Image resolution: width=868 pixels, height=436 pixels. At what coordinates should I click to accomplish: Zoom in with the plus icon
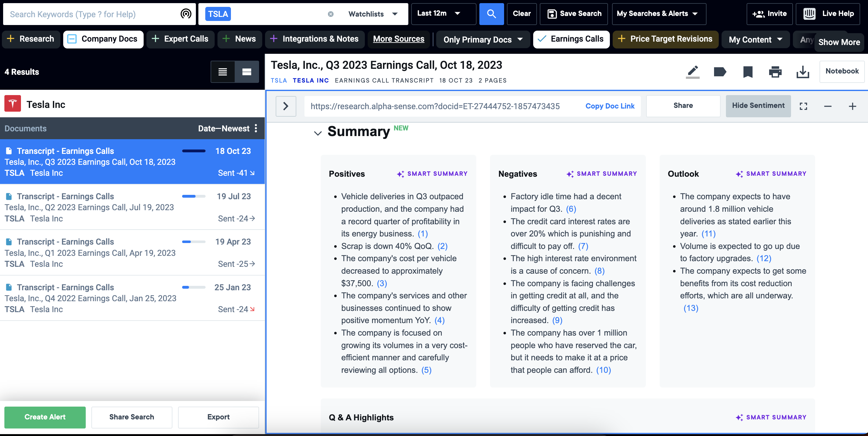852,106
